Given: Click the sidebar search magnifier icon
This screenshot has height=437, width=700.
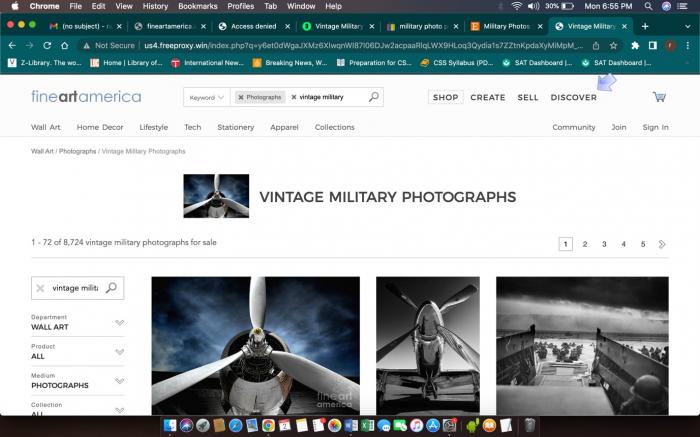Looking at the screenshot, I should click(111, 288).
